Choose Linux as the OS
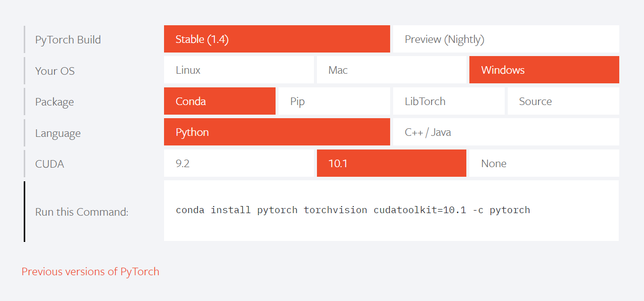 pos(238,70)
